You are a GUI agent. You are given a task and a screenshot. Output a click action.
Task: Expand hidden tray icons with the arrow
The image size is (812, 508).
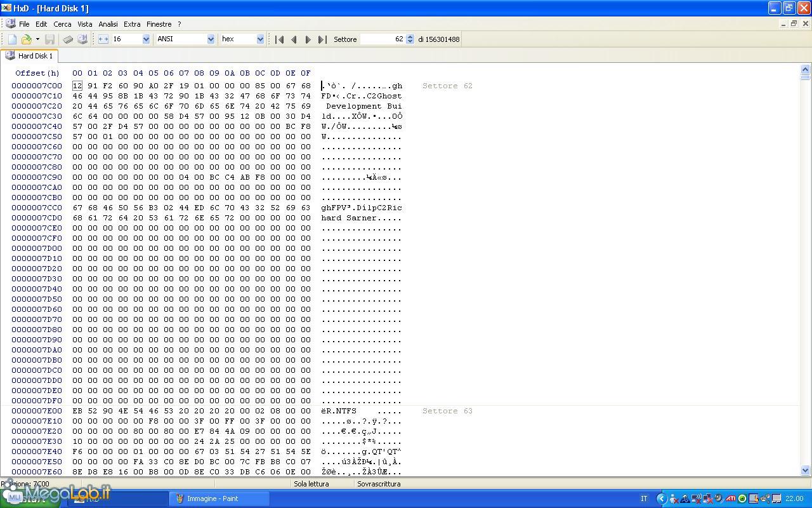point(661,498)
